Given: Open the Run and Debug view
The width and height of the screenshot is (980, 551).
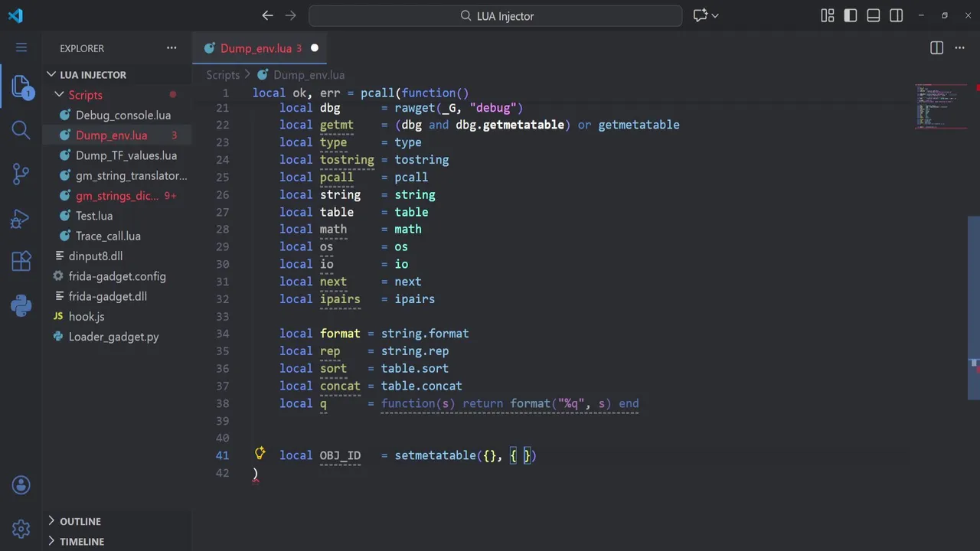Looking at the screenshot, I should (21, 218).
